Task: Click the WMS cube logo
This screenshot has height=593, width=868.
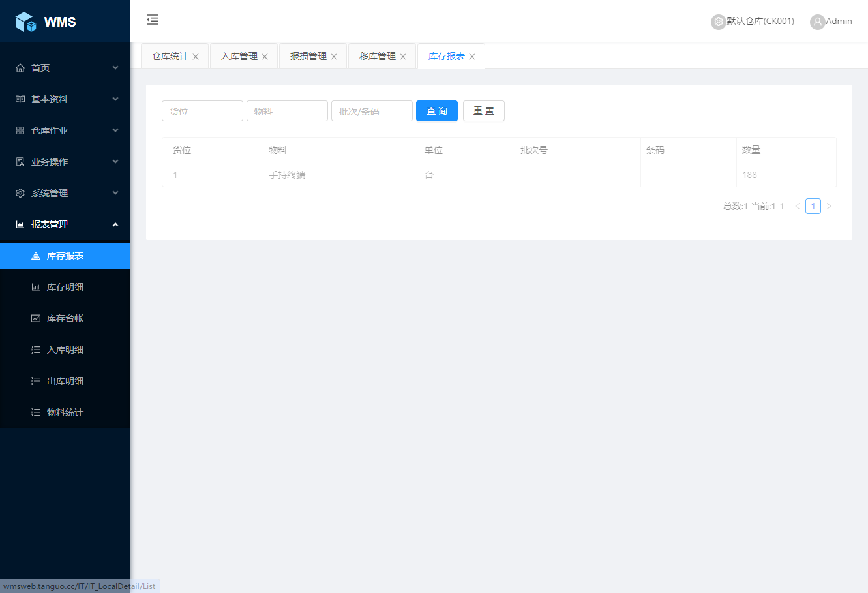Action: 25,22
